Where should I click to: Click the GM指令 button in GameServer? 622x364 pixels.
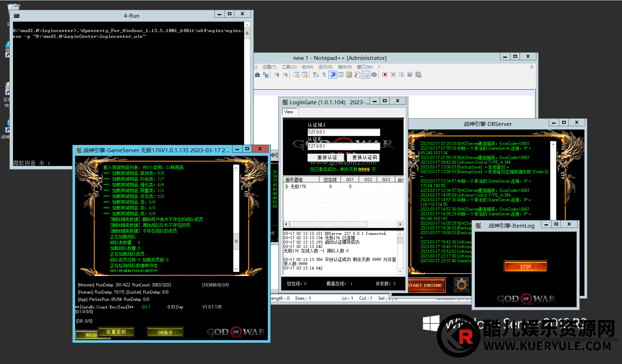tap(165, 332)
